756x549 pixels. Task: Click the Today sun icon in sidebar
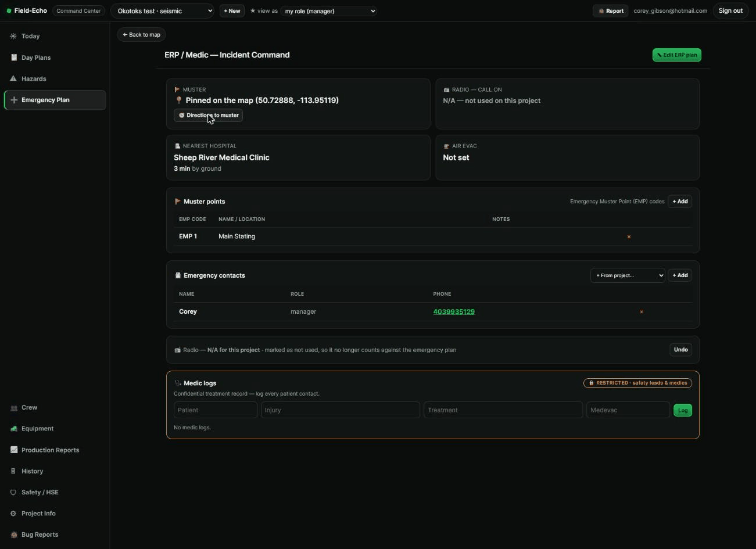pyautogui.click(x=13, y=36)
